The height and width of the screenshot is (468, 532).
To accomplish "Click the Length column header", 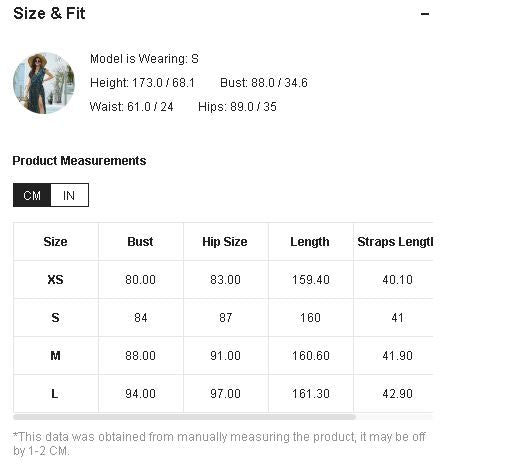I will [x=310, y=242].
